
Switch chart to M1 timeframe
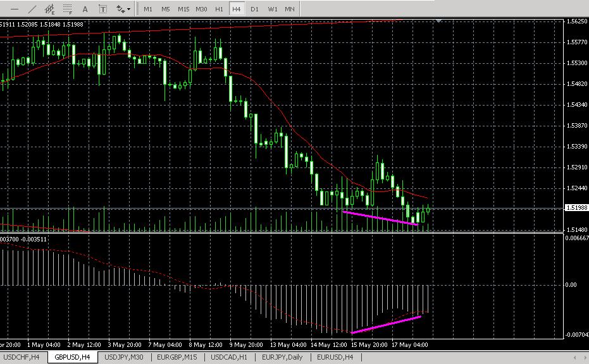click(147, 9)
